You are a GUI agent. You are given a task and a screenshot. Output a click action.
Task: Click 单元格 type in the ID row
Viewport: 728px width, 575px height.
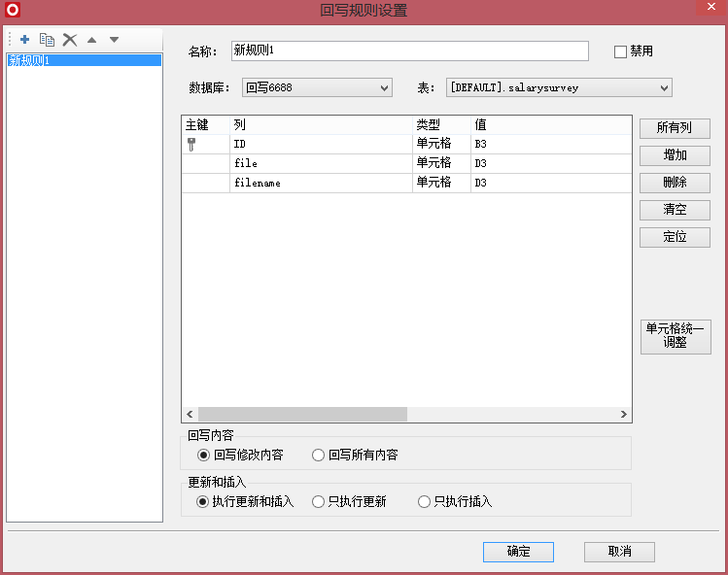(x=441, y=145)
